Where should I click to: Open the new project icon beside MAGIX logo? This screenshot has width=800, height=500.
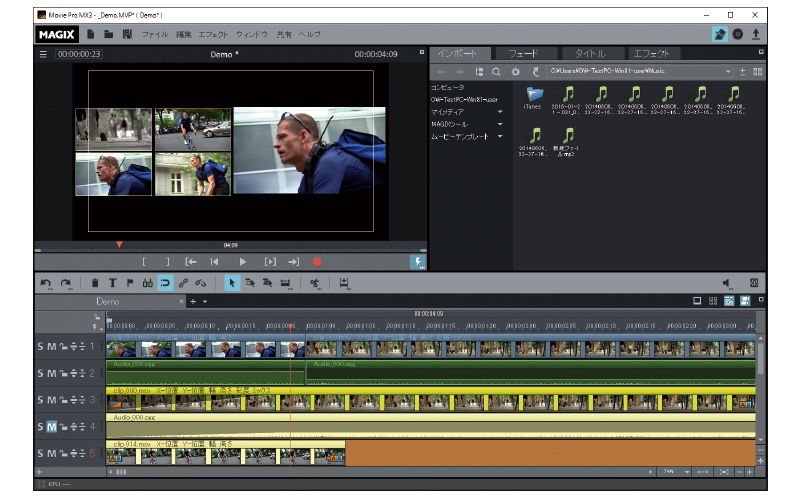pos(91,34)
